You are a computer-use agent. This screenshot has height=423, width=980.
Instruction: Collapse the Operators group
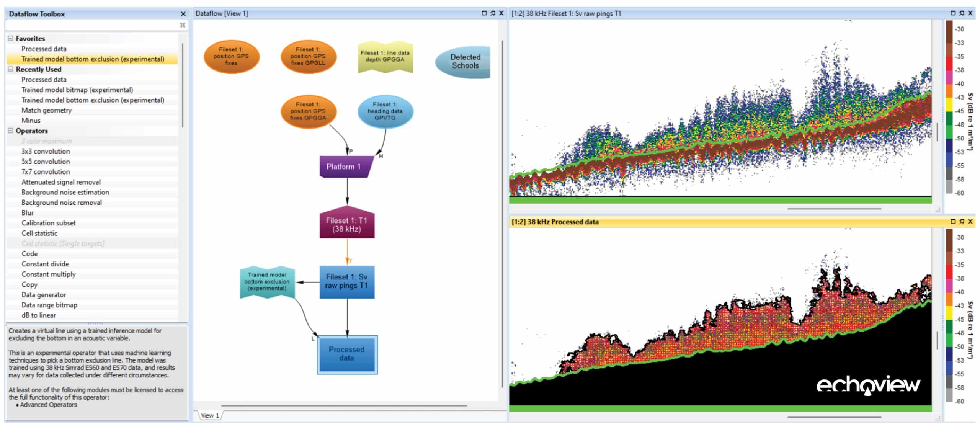(11, 131)
